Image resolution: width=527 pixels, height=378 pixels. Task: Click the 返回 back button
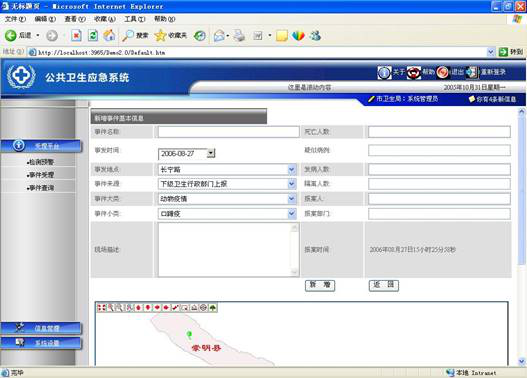(383, 285)
